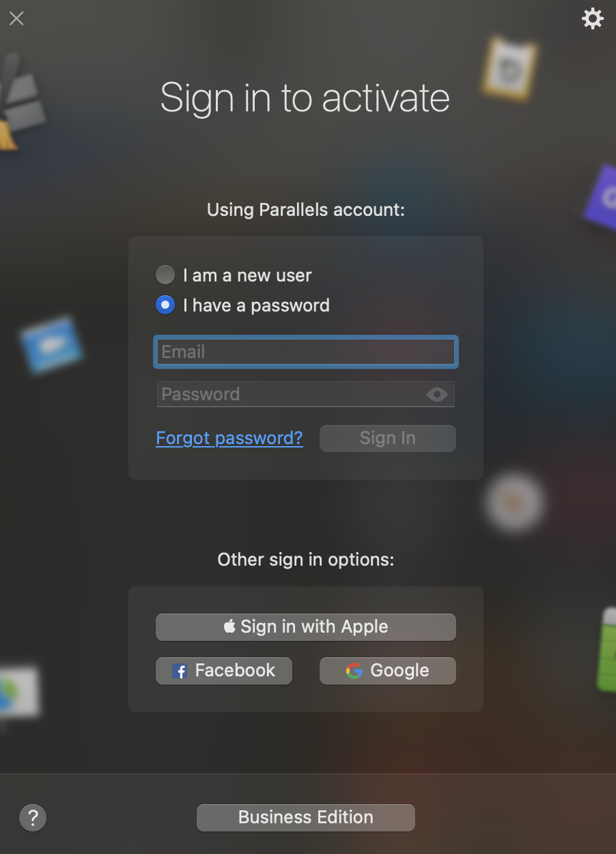Image resolution: width=616 pixels, height=854 pixels.
Task: Select the "I have a password" option
Action: [x=165, y=305]
